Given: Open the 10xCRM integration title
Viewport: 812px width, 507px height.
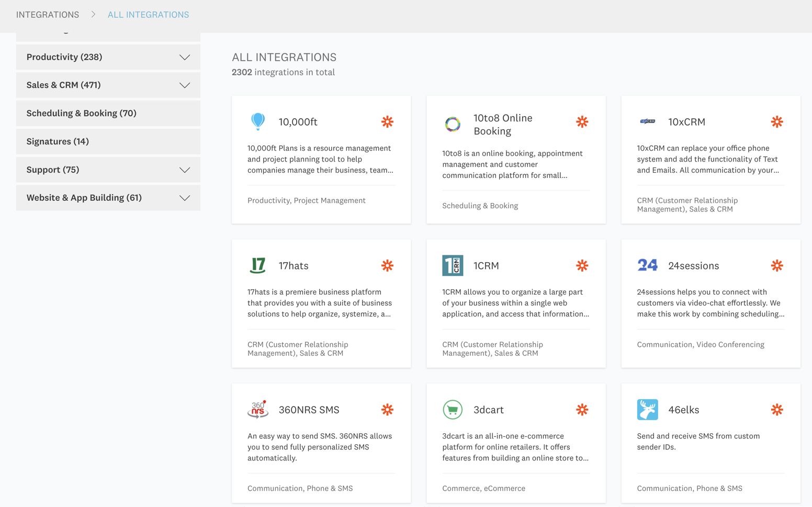Looking at the screenshot, I should pos(687,122).
